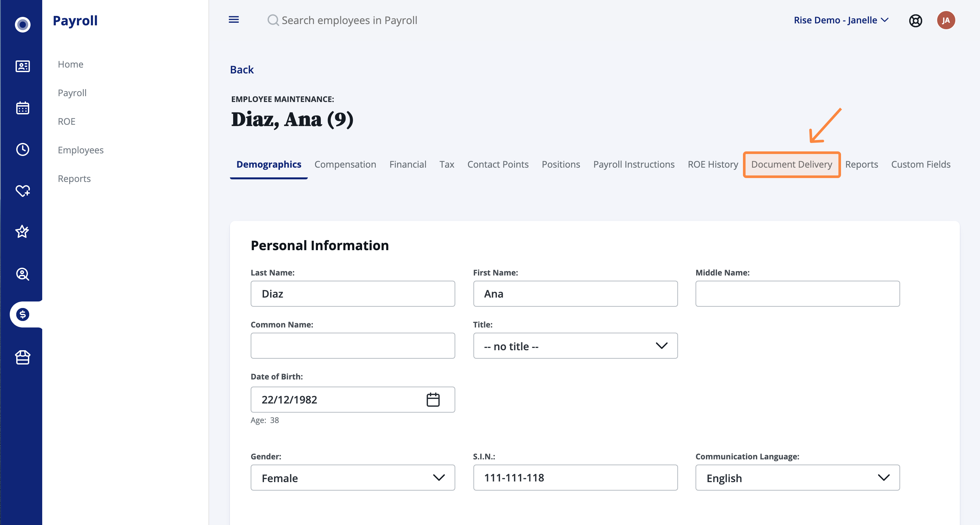This screenshot has height=525, width=980.
Task: Open the Title dropdown
Action: [575, 346]
